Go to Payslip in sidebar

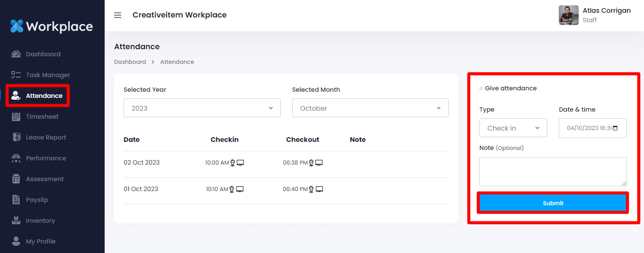pos(37,200)
